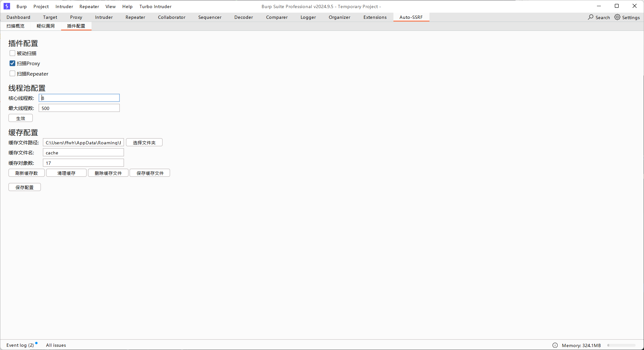Uncheck the 扫描Proxy checkbox

pyautogui.click(x=12, y=63)
